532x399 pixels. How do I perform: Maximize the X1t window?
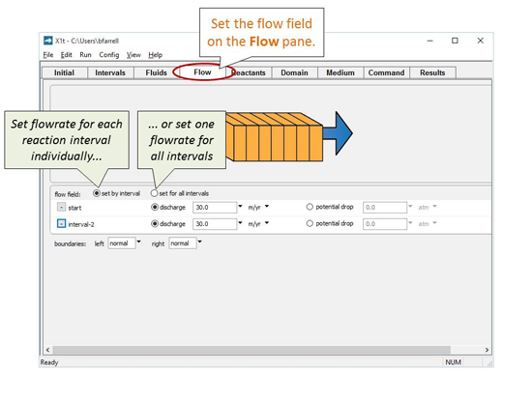click(455, 41)
